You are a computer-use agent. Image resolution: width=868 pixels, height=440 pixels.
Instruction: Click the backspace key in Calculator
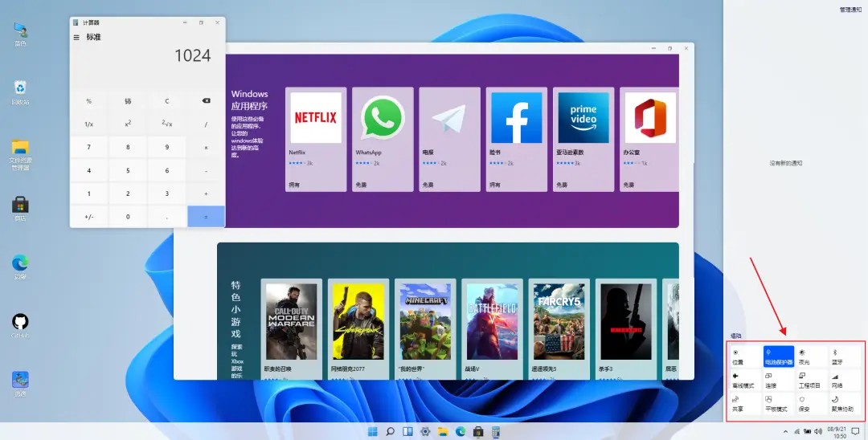[x=206, y=101]
